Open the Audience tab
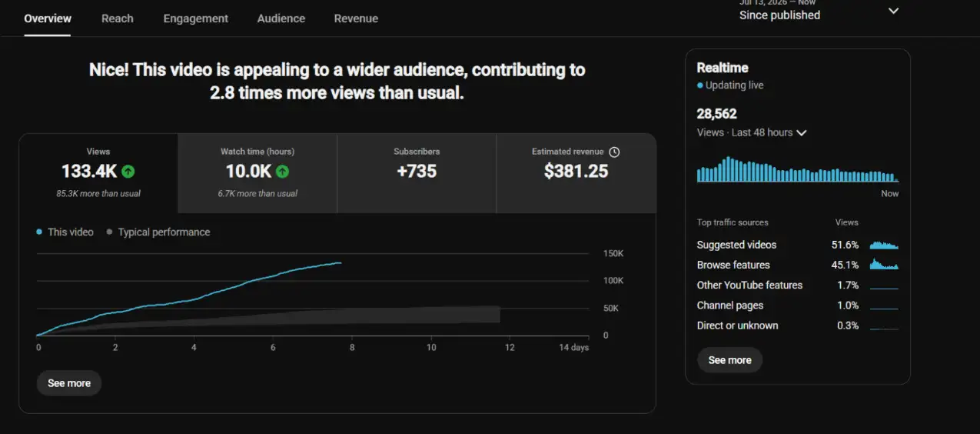Viewport: 980px width, 434px height. tap(281, 18)
